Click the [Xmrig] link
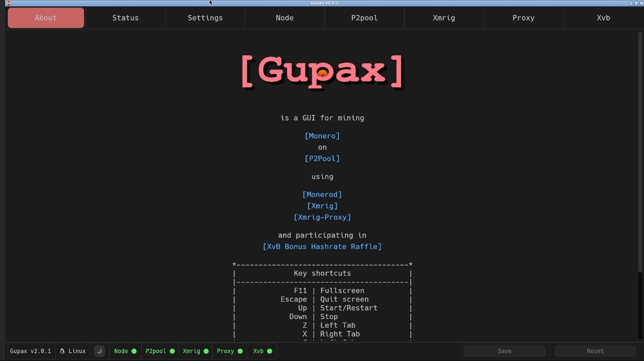Image resolution: width=644 pixels, height=361 pixels. click(x=322, y=206)
